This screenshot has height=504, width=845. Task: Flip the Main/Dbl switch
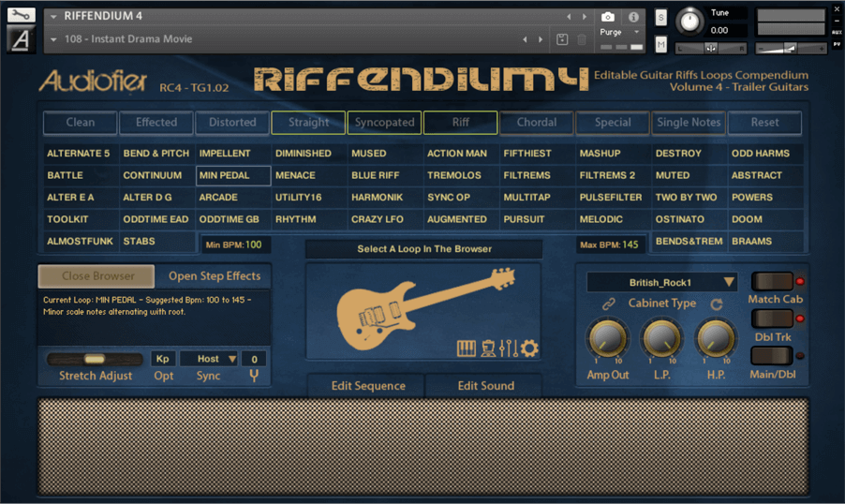(x=771, y=357)
